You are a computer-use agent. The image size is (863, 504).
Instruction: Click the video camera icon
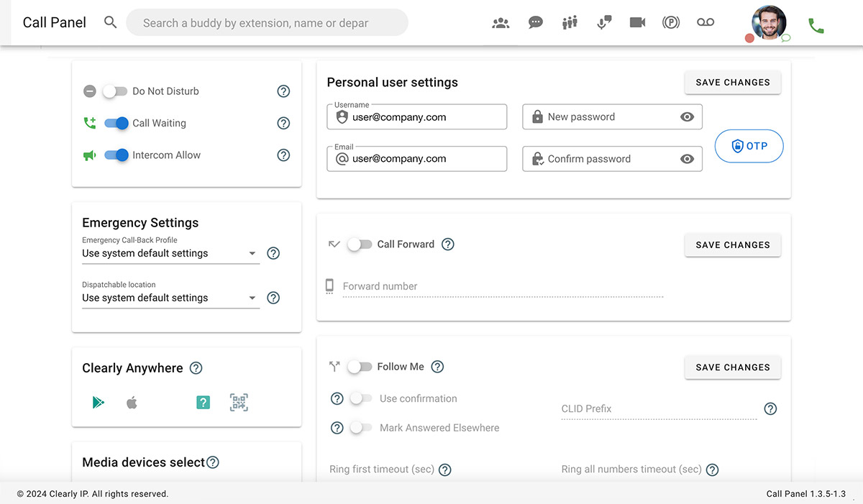click(637, 22)
